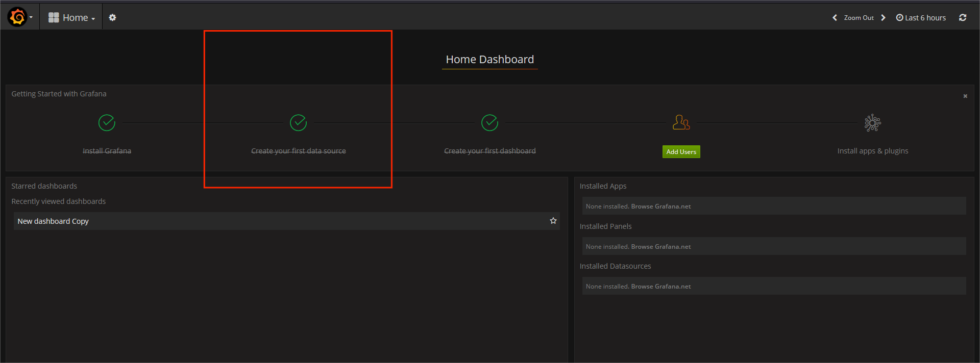Open the Grafana logo main menu

point(20,17)
